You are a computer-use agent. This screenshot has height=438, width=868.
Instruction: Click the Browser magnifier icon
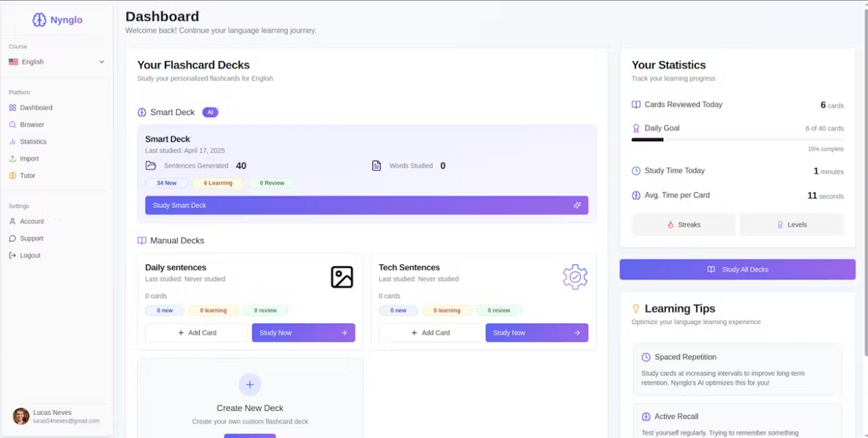[13, 125]
